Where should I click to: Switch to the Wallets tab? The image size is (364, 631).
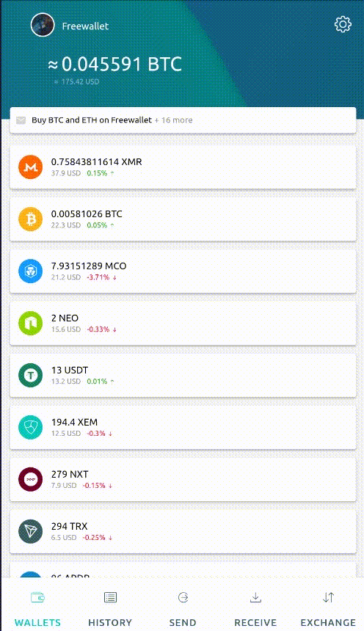(x=37, y=609)
